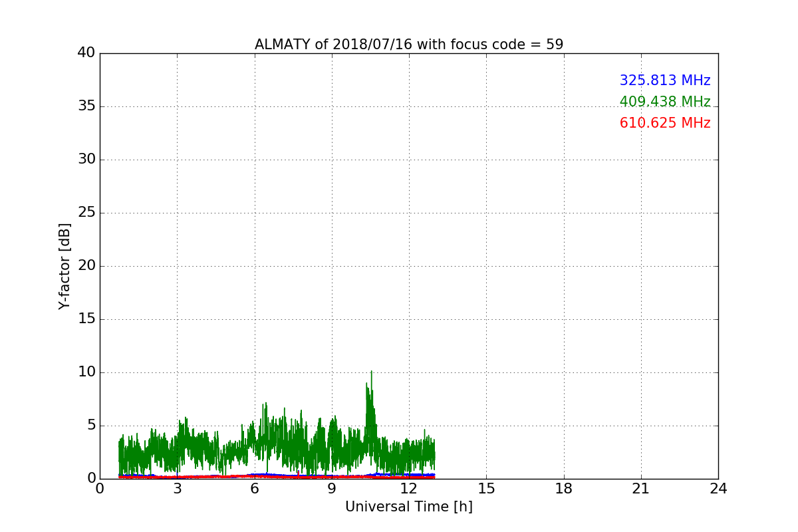Click the y-axis tick label 10
798x532 pixels.
pyautogui.click(x=86, y=372)
